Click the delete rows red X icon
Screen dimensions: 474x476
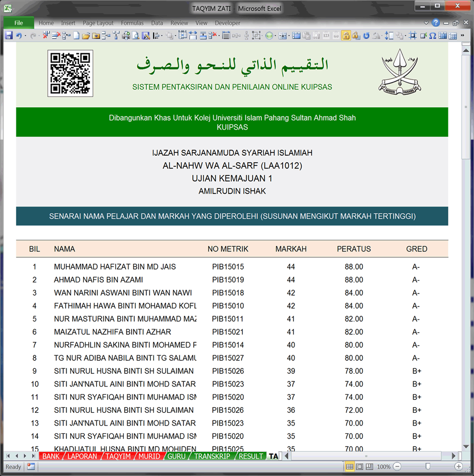56,36
